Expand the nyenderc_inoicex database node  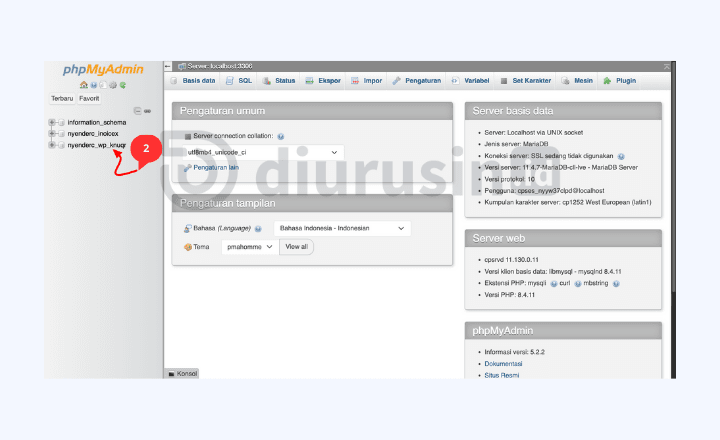pyautogui.click(x=52, y=134)
